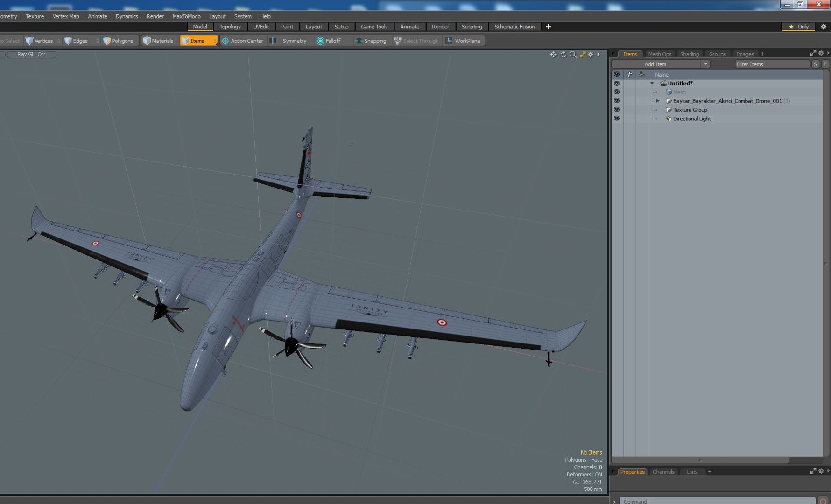The image size is (831, 504).
Task: Add new layout tab with plus icon
Action: tap(548, 27)
